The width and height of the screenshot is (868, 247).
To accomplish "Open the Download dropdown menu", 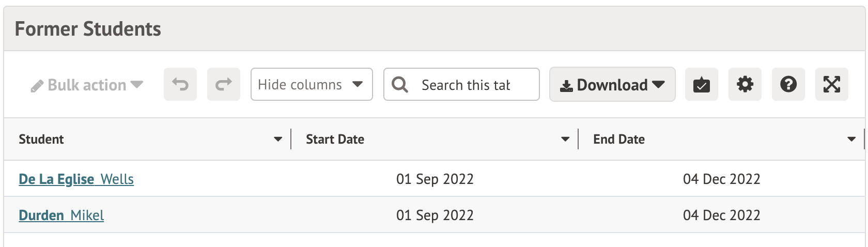I will click(612, 84).
